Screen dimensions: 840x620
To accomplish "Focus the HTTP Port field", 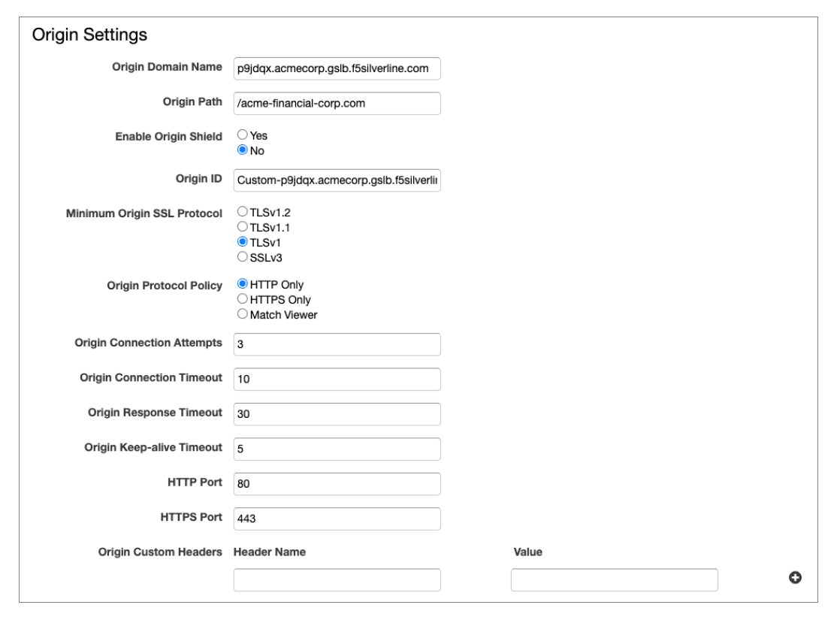I will tap(337, 483).
